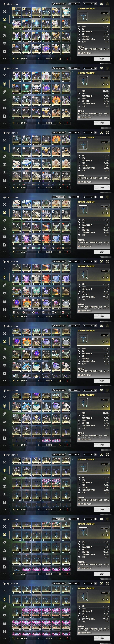Open 声骸管理方案 in the topmost header
The width and height of the screenshot is (114, 644).
[x=59, y=4]
